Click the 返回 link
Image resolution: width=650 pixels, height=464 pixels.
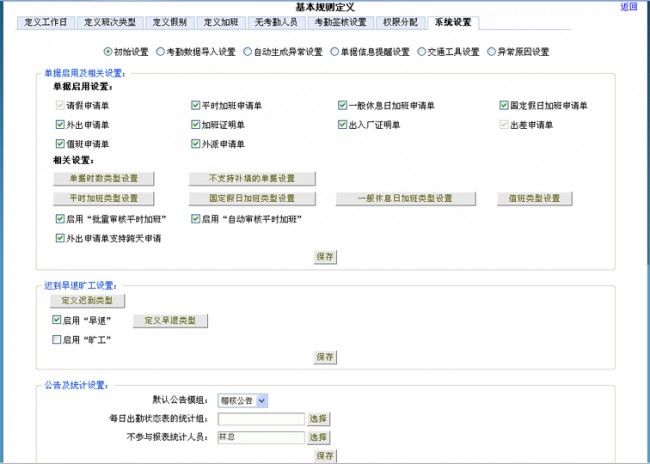coord(628,6)
